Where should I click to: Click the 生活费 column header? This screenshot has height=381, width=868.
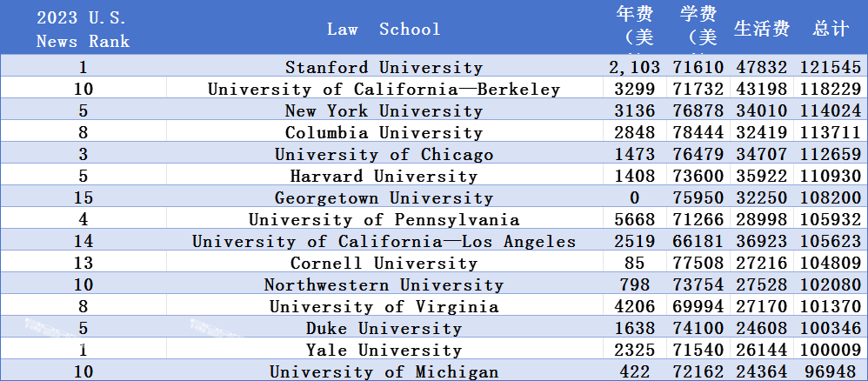click(x=762, y=29)
